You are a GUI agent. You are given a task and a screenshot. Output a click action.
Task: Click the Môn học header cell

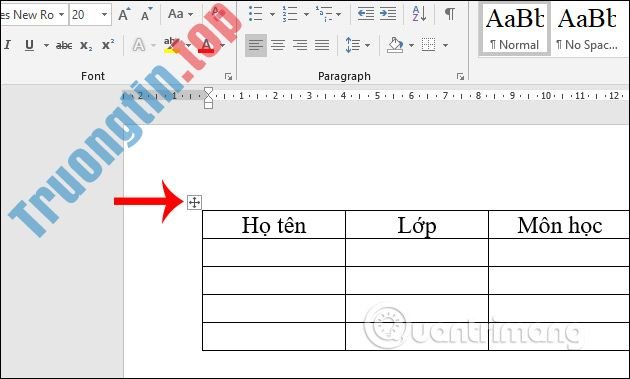[x=559, y=225]
